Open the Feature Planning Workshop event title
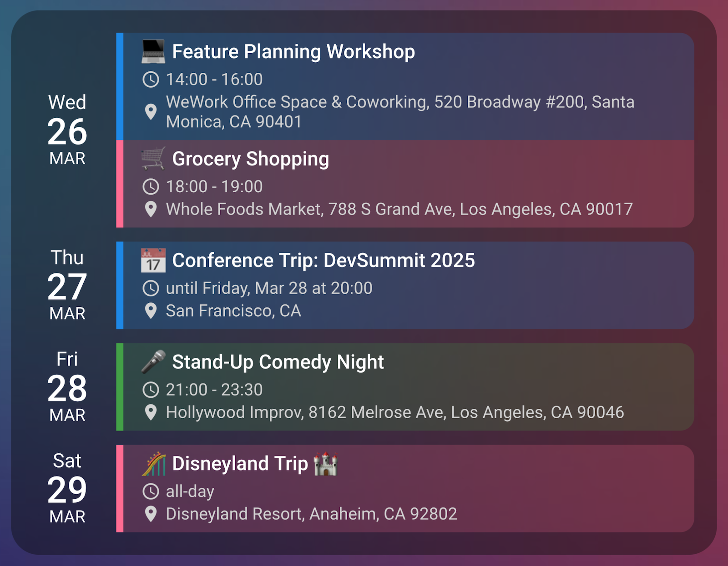 point(293,52)
